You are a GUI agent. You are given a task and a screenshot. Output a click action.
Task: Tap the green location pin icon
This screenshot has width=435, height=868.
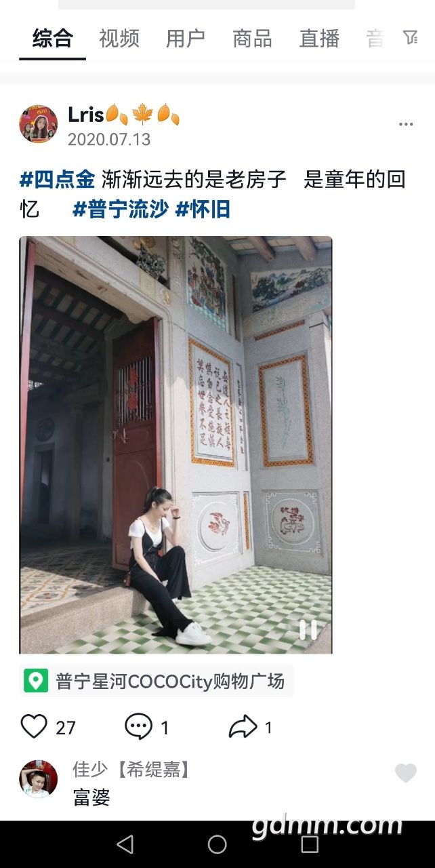pyautogui.click(x=36, y=680)
